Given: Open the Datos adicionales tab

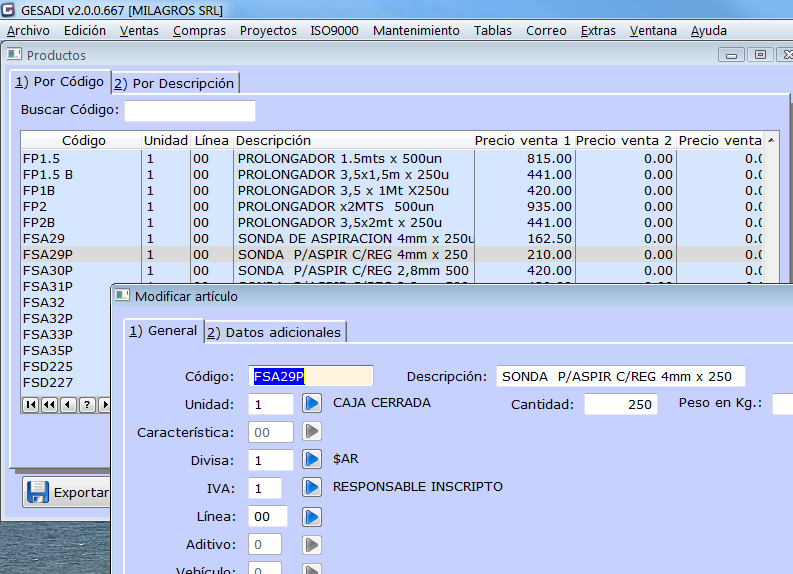Looking at the screenshot, I should pyautogui.click(x=276, y=332).
